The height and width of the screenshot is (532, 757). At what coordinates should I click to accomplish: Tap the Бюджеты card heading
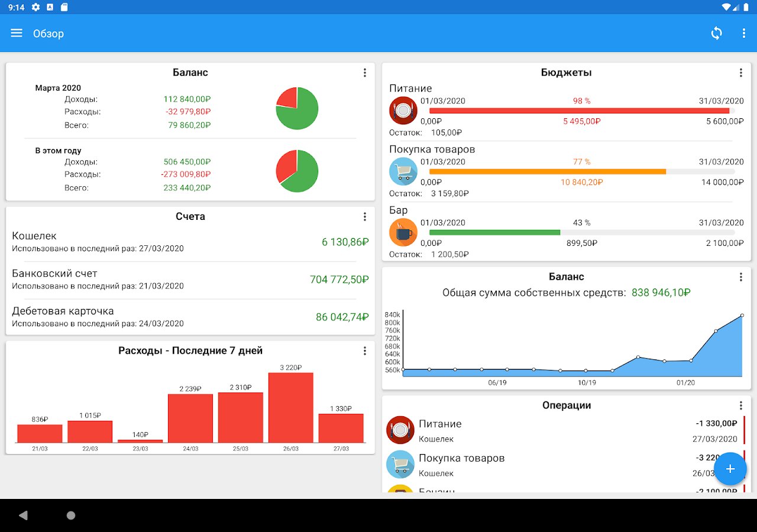click(x=566, y=73)
